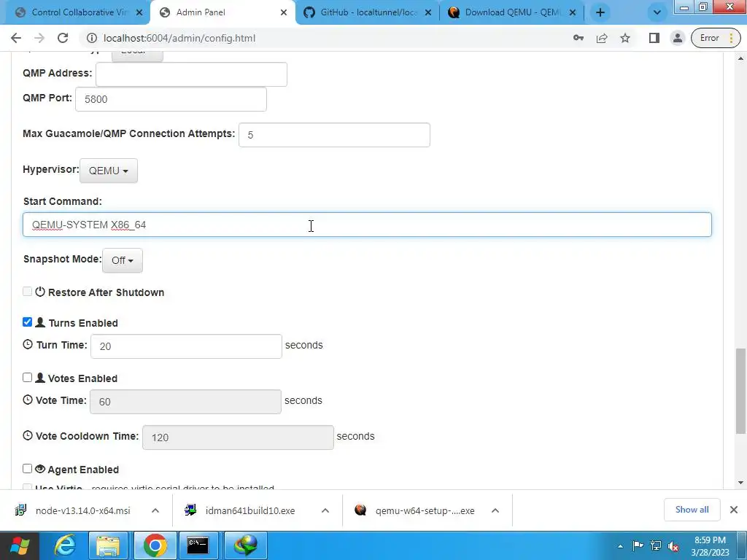
Task: Close the GitHub localtunnel tab
Action: pyautogui.click(x=428, y=12)
